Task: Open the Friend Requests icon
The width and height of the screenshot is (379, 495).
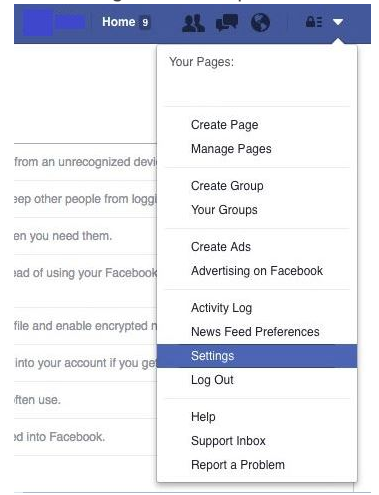Action: 193,23
